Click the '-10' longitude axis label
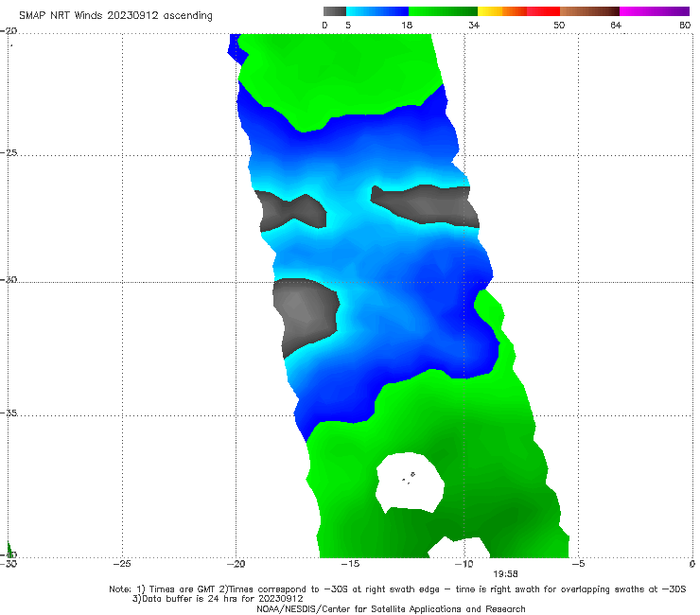The width and height of the screenshot is (700, 615). (464, 564)
